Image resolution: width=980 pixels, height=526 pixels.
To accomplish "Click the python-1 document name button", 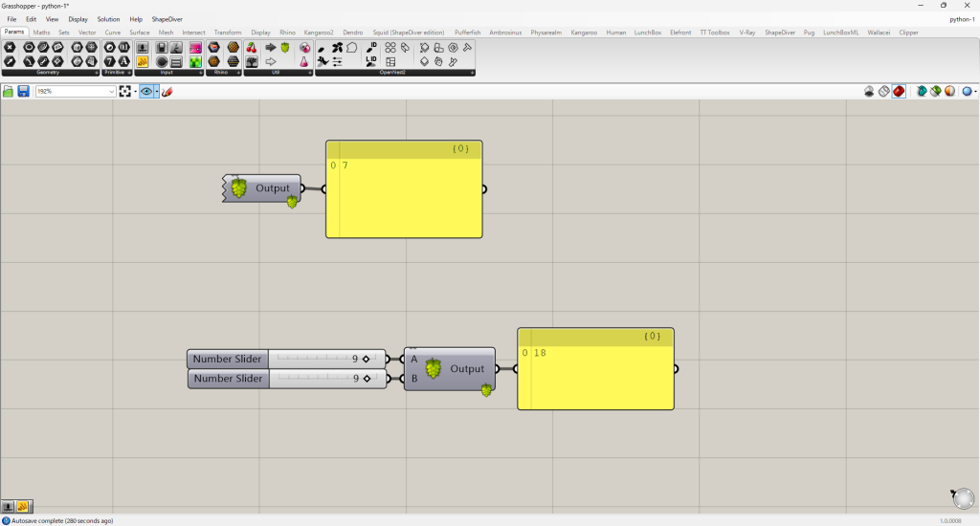I will pyautogui.click(x=961, y=19).
